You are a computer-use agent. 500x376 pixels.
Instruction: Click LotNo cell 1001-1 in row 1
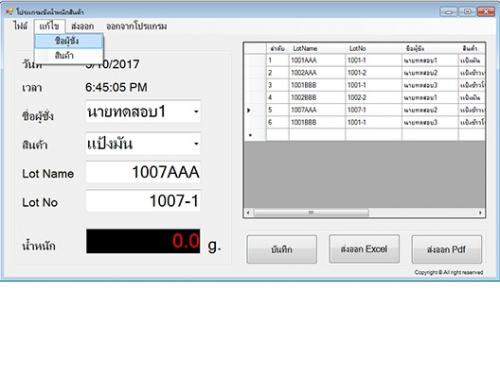pos(374,60)
